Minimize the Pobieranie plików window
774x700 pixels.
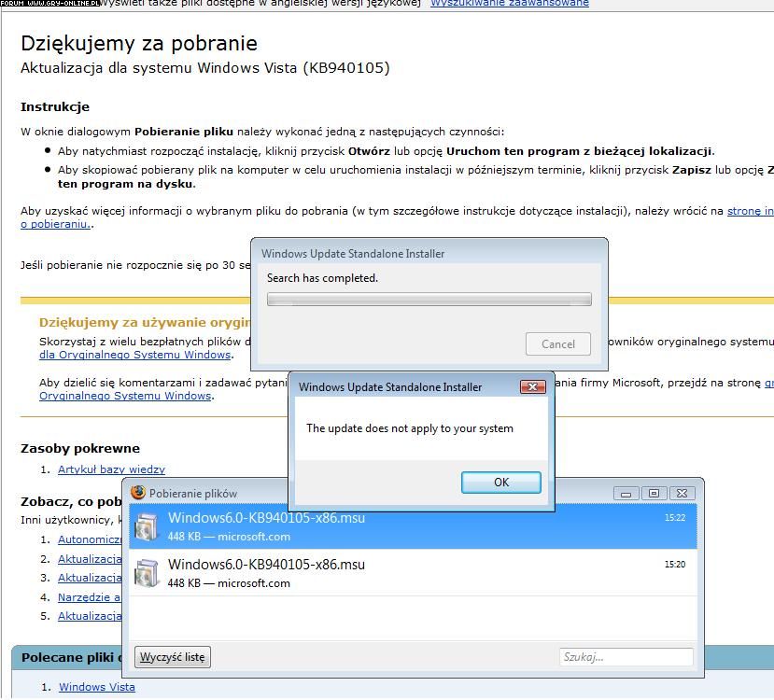click(x=626, y=493)
